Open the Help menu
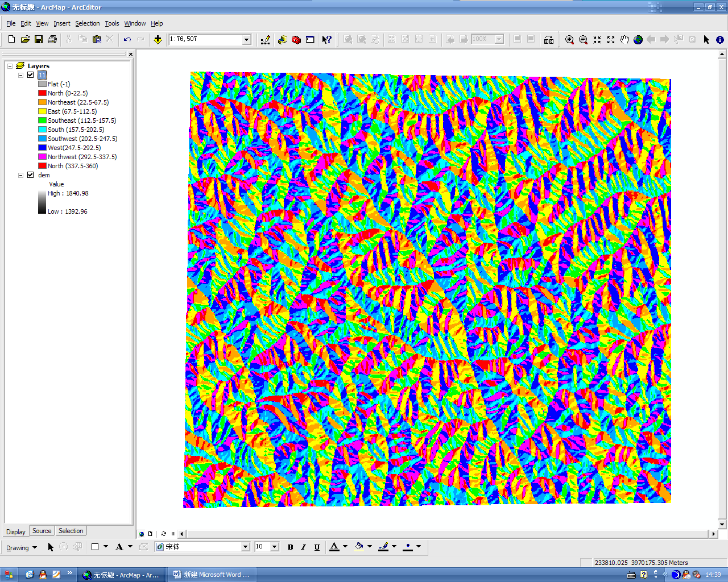Viewport: 728px width, 582px height. [x=157, y=23]
